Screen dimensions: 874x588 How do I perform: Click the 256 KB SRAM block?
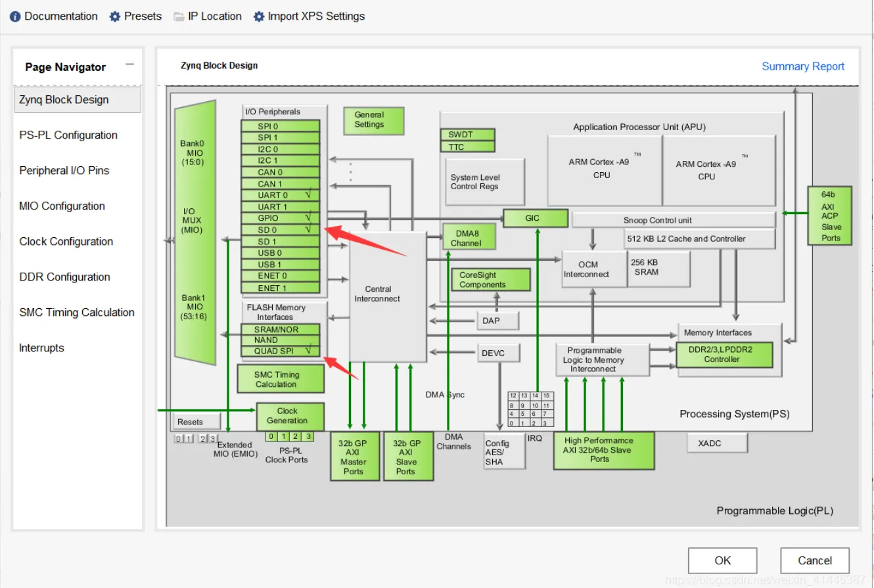tap(659, 269)
